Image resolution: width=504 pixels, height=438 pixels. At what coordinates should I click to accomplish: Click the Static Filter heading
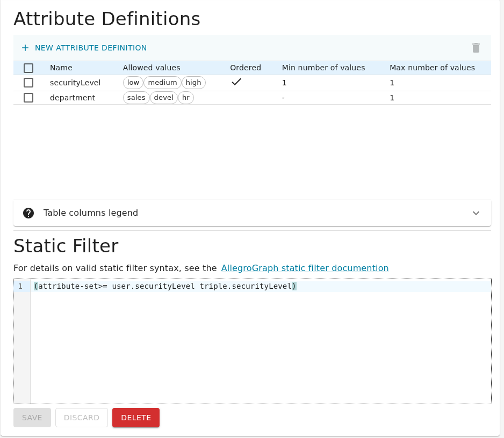click(x=66, y=246)
